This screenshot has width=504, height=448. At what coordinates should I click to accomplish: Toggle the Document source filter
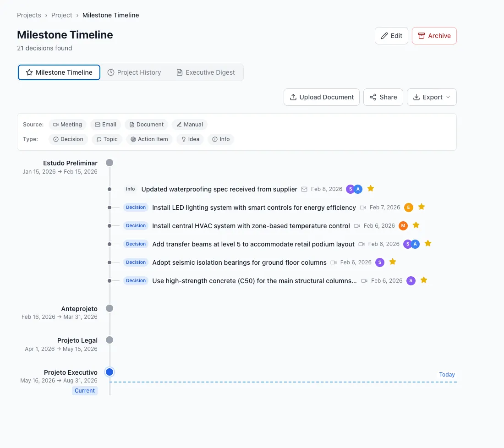[146, 125]
